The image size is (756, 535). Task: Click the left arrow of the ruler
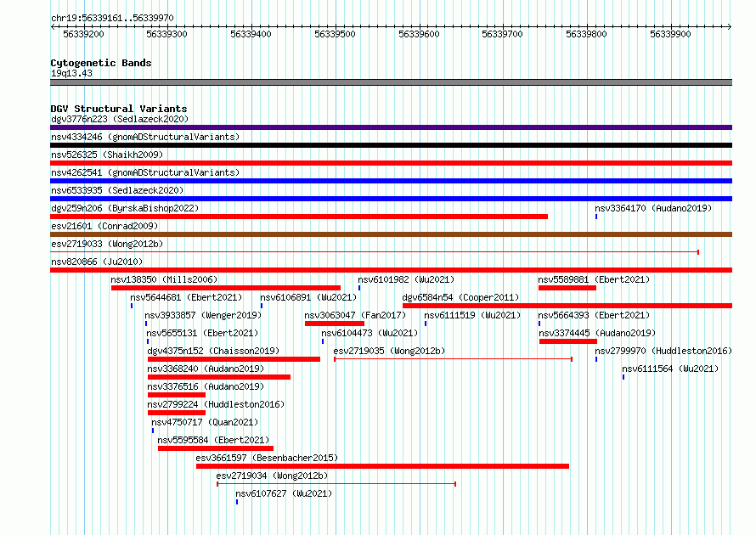[53, 27]
